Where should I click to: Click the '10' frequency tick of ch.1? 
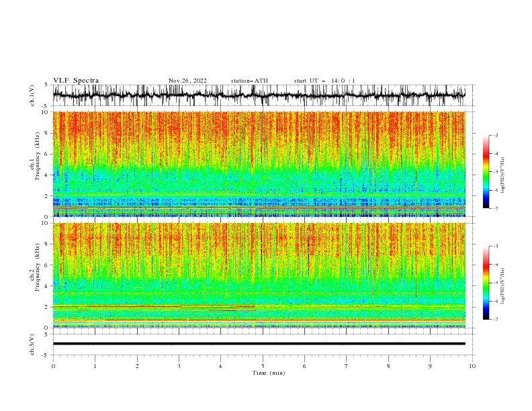point(46,112)
